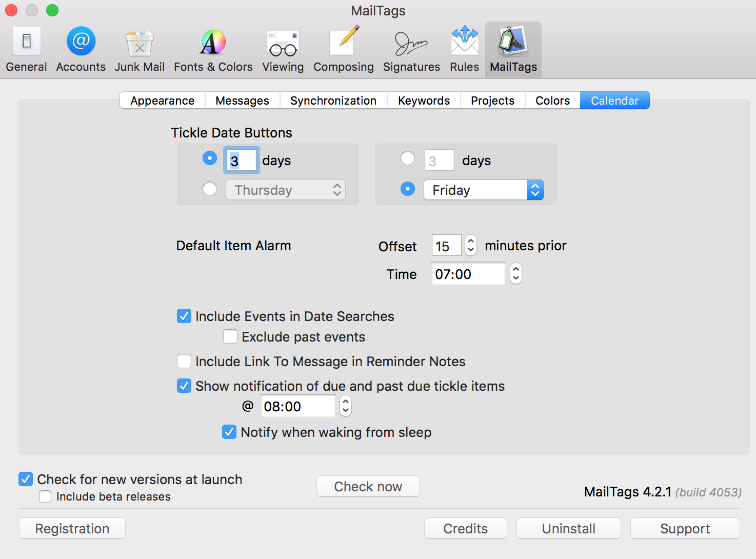756x559 pixels.
Task: Click the Tickle Date Buttons label
Action: tap(231, 133)
